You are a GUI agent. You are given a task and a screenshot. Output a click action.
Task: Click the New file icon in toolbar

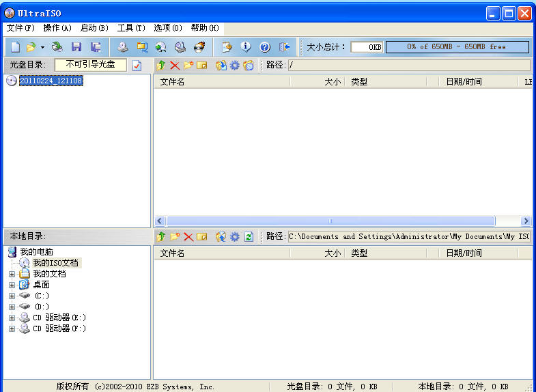point(15,47)
